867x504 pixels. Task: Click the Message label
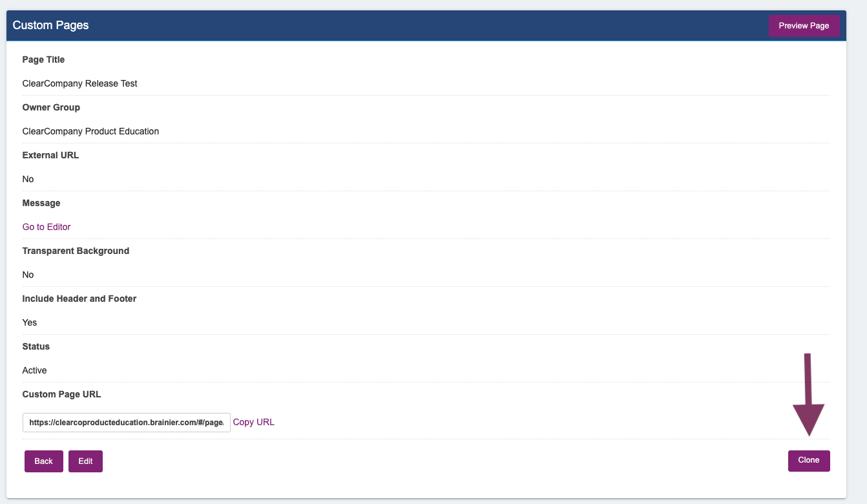coord(41,203)
